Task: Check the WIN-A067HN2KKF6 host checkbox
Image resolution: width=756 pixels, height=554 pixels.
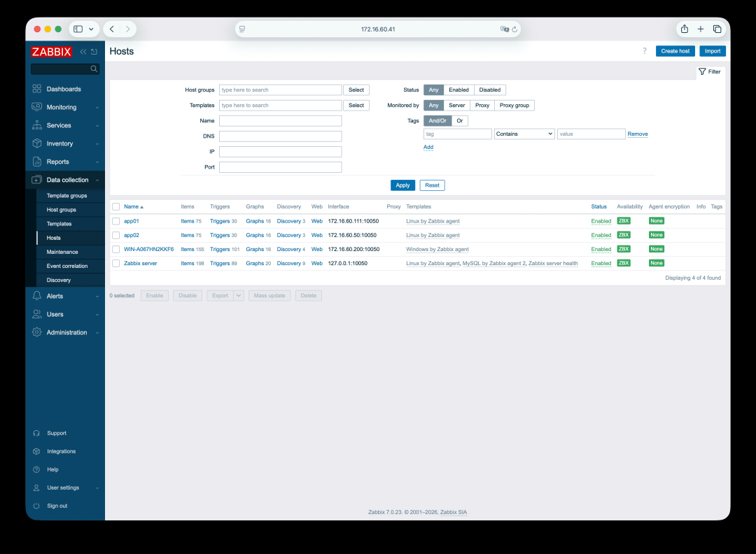Action: 115,249
